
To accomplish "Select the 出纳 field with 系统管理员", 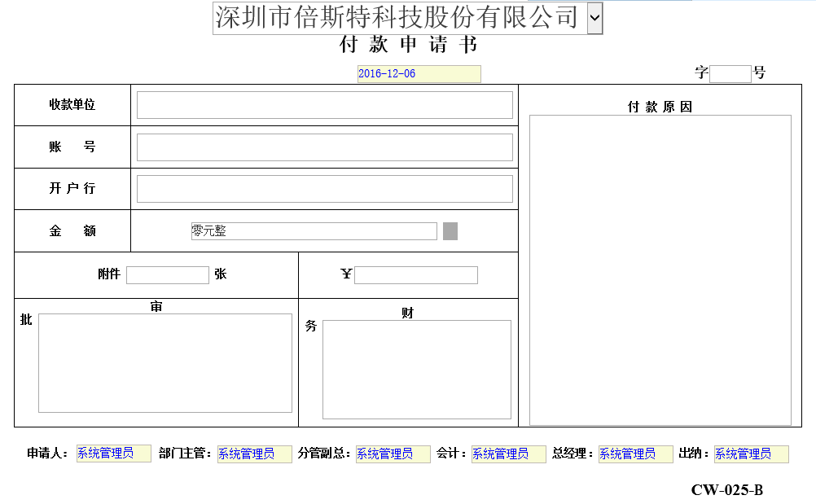I will click(751, 454).
